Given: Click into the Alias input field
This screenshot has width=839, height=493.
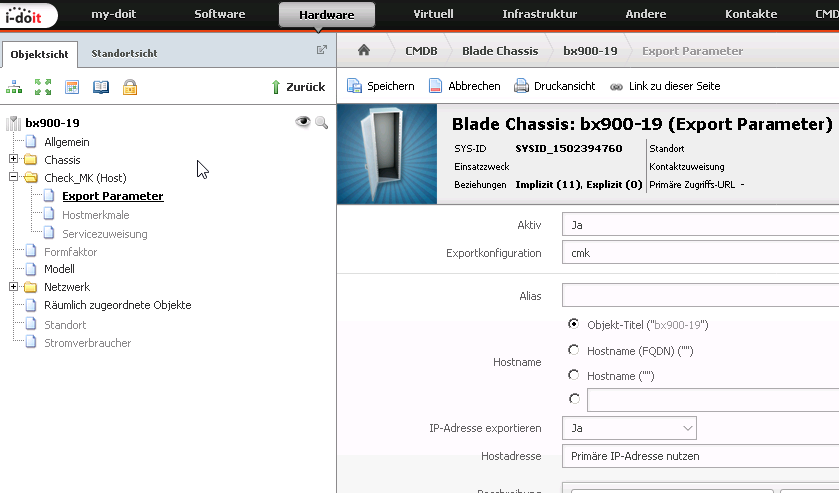Looking at the screenshot, I should point(700,295).
